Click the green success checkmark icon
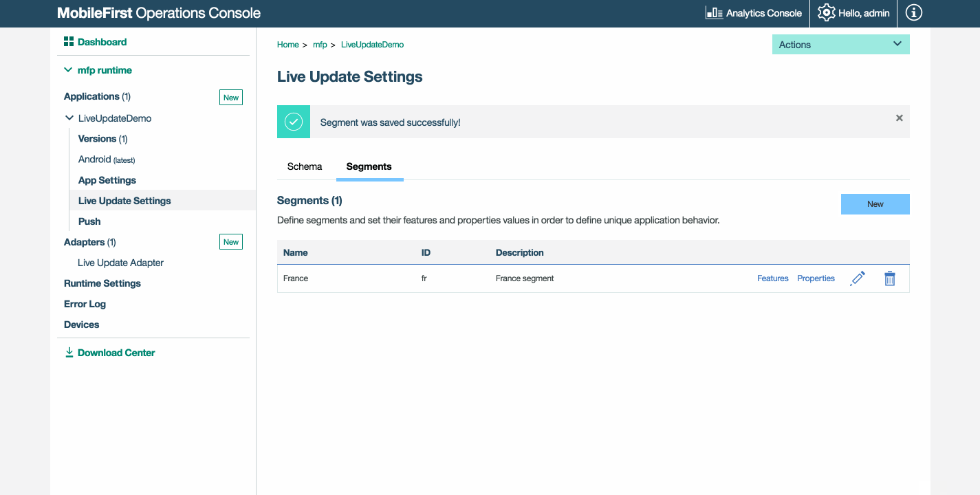 click(x=294, y=122)
